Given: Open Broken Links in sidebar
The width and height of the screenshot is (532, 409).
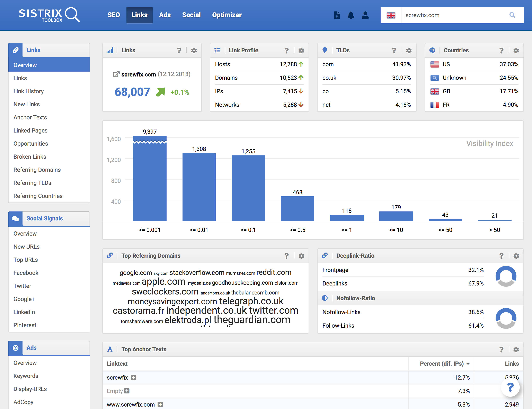Looking at the screenshot, I should pos(30,156).
